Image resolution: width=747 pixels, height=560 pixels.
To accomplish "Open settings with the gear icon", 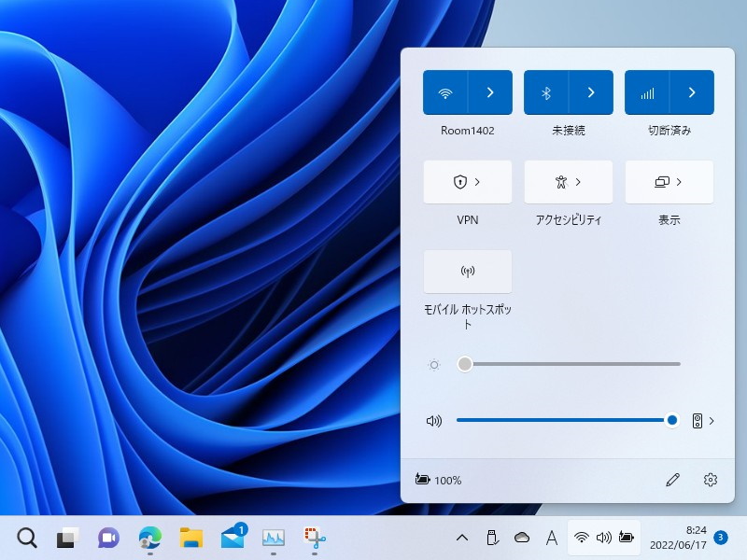I will coord(711,480).
